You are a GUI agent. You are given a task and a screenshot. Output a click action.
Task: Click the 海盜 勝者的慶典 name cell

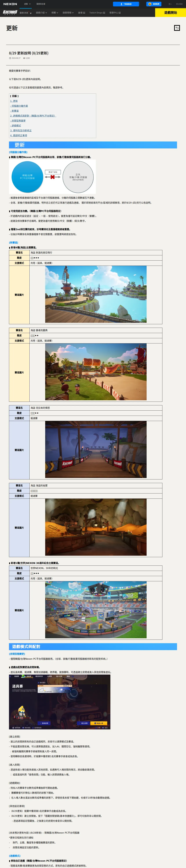point(96,330)
